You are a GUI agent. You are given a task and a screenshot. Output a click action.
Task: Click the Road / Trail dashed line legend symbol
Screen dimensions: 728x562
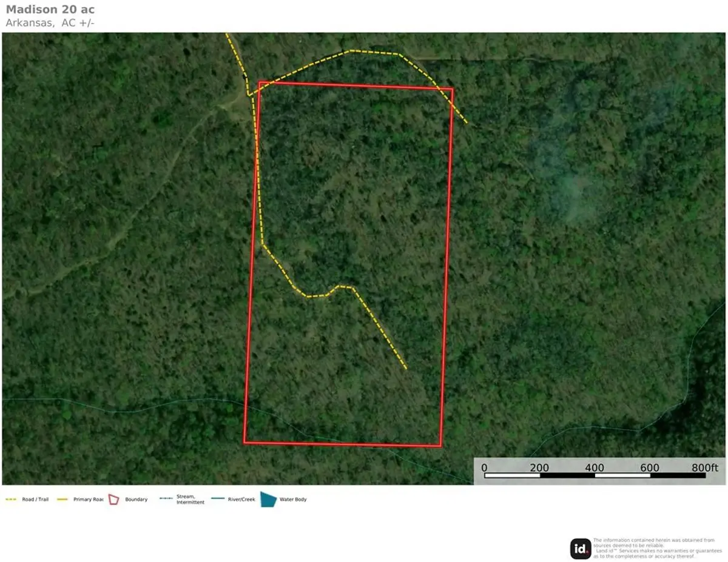coord(12,500)
